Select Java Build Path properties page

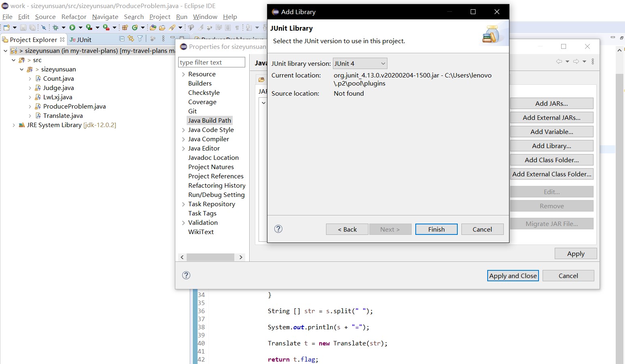[x=210, y=120]
